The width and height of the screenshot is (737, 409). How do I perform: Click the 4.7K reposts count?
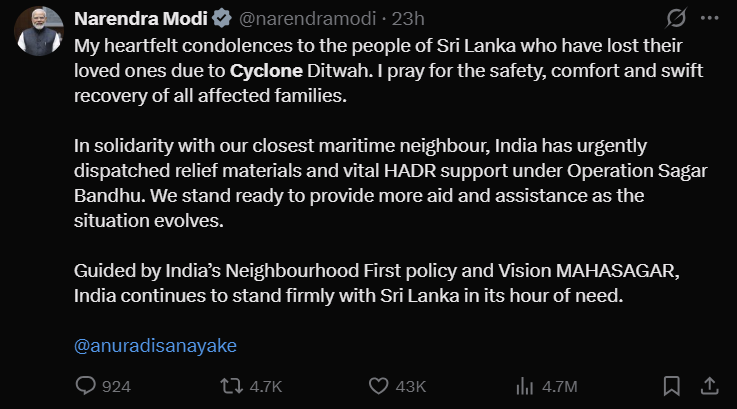pyautogui.click(x=265, y=386)
